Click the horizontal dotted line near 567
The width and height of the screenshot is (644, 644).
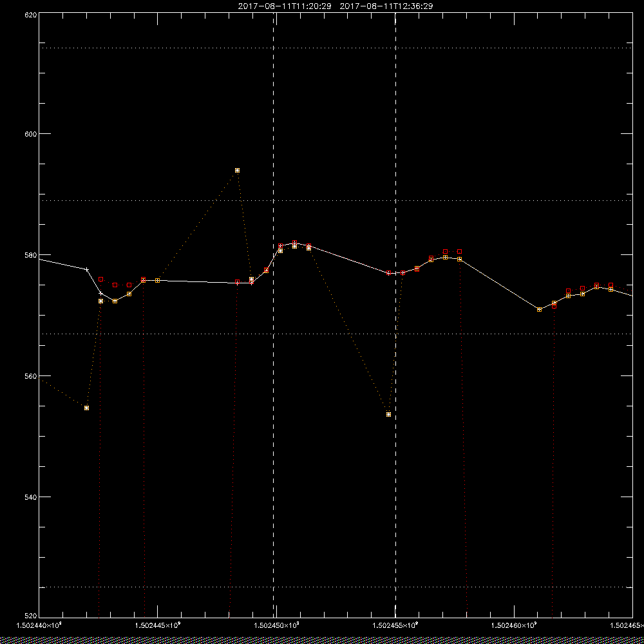point(336,334)
